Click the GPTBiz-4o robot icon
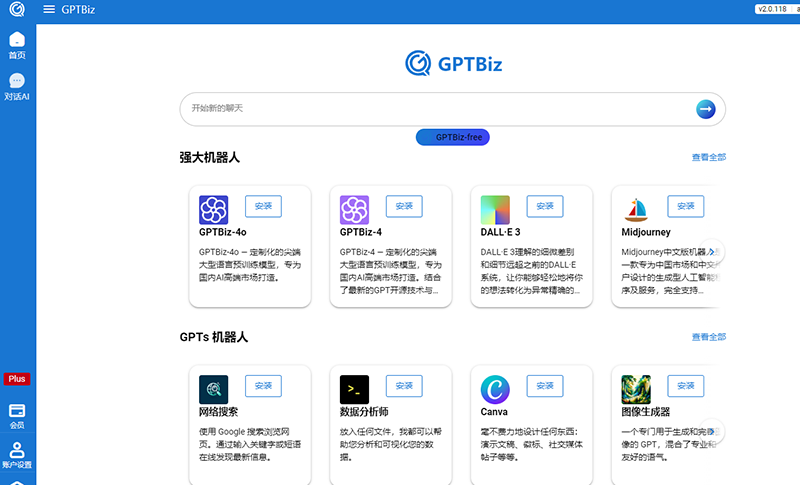This screenshot has width=800, height=485. click(213, 210)
